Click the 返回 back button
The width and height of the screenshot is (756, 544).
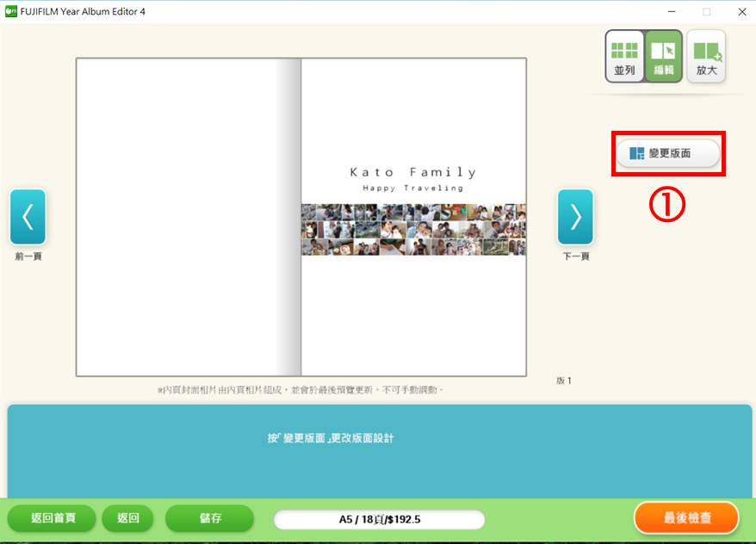(x=127, y=518)
